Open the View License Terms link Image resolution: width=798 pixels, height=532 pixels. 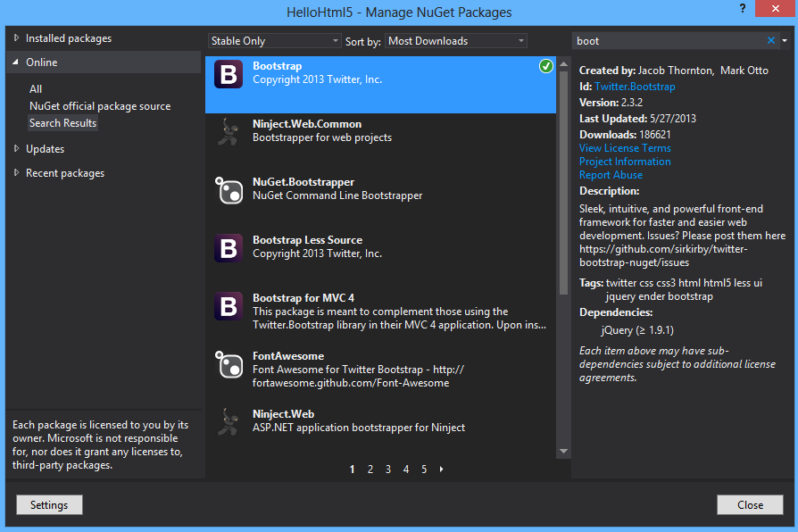coord(625,148)
